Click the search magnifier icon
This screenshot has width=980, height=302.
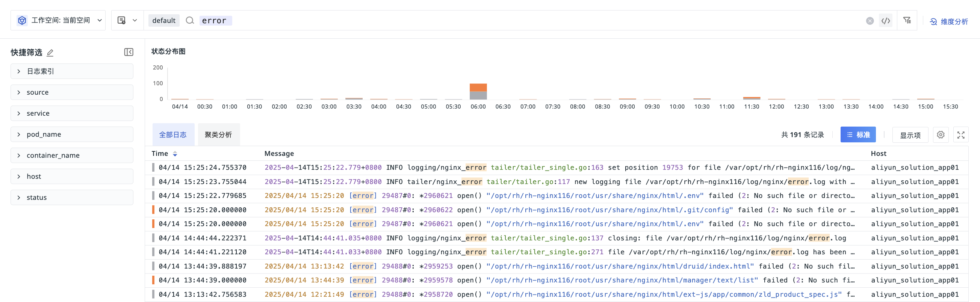(190, 21)
